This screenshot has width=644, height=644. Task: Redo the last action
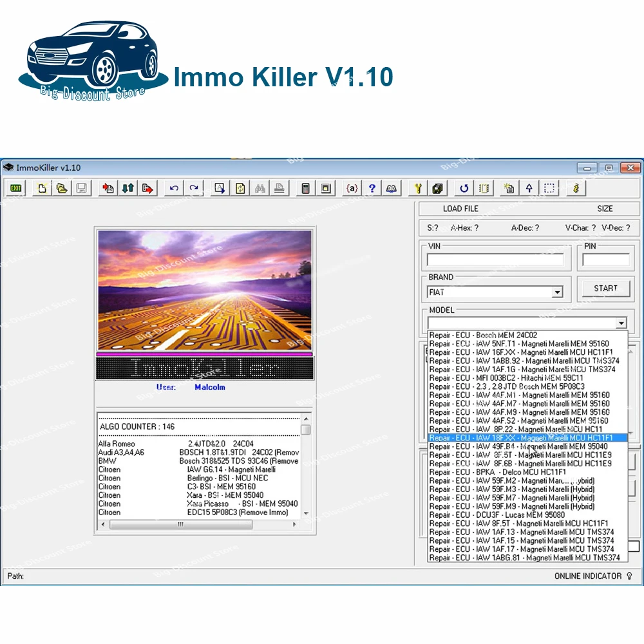tap(193, 189)
